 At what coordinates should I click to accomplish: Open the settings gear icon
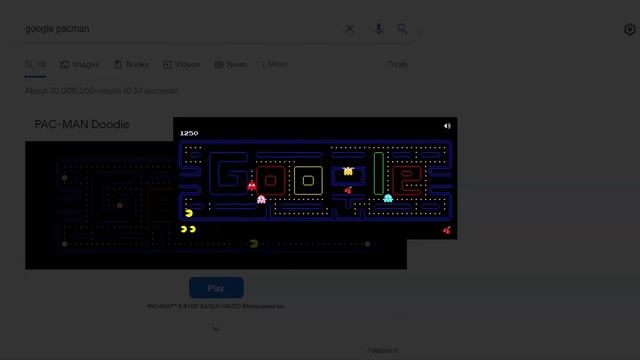630,29
